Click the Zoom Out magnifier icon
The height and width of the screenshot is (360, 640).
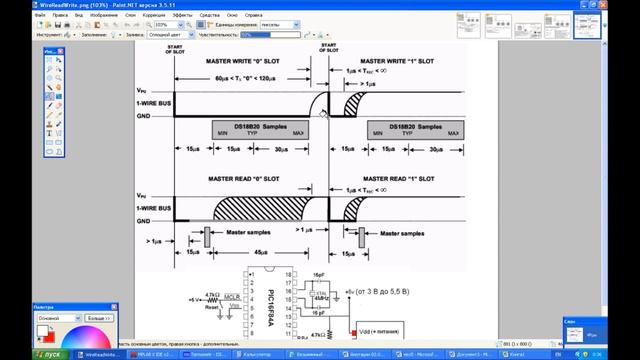(x=149, y=25)
